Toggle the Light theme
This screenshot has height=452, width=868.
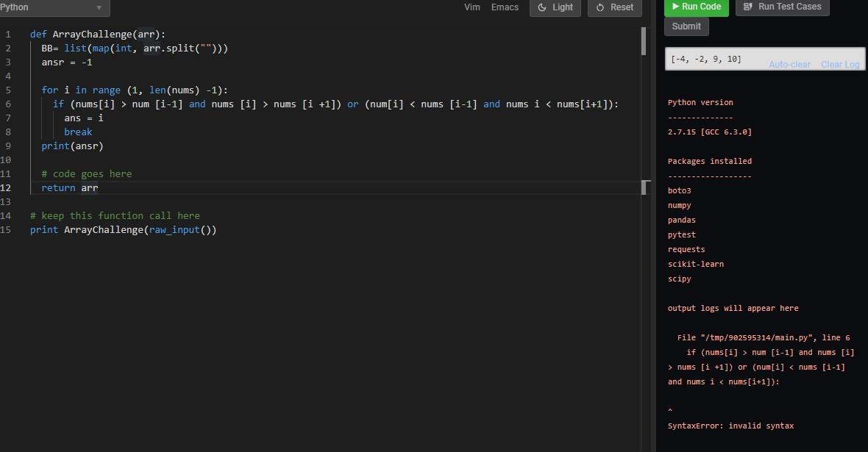click(555, 7)
